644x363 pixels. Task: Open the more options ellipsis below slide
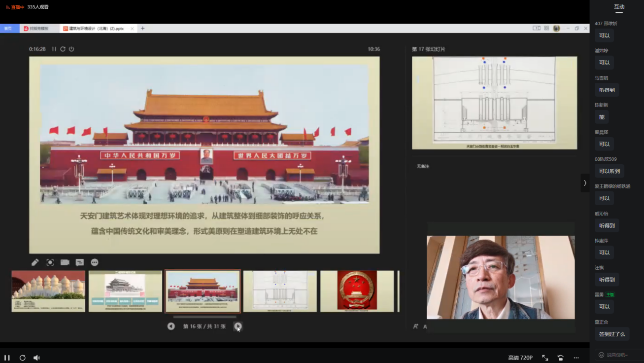pyautogui.click(x=95, y=262)
